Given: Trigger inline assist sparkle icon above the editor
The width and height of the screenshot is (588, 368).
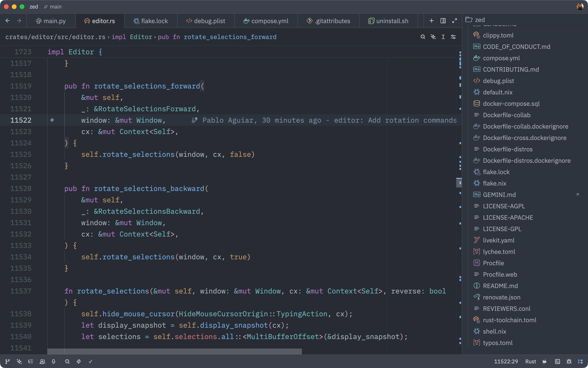Looking at the screenshot, I should click(433, 37).
